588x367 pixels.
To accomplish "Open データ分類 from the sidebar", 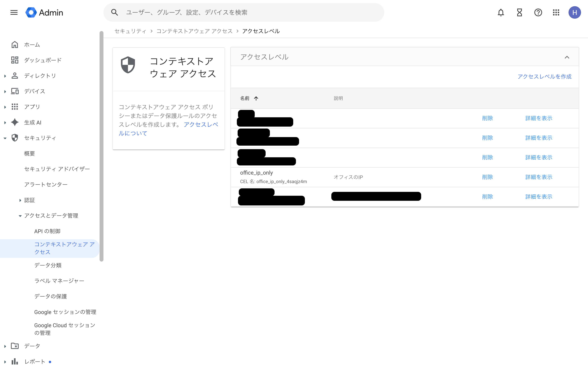I will point(48,265).
